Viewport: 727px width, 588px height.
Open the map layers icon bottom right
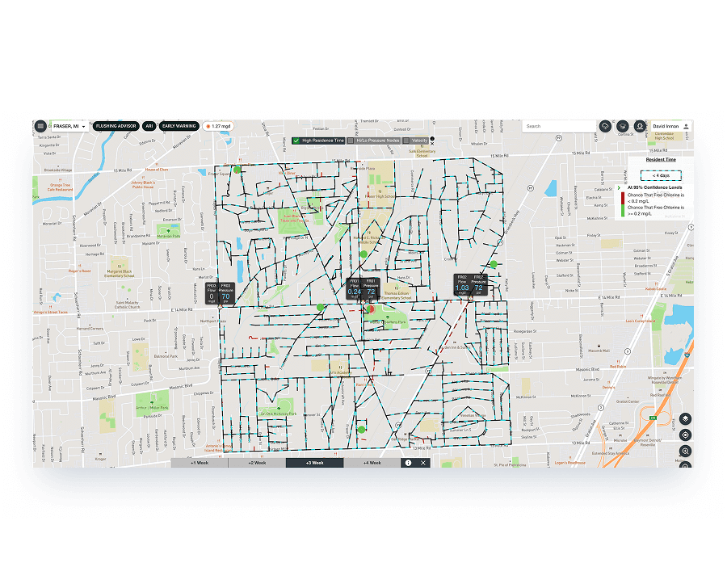[685, 419]
